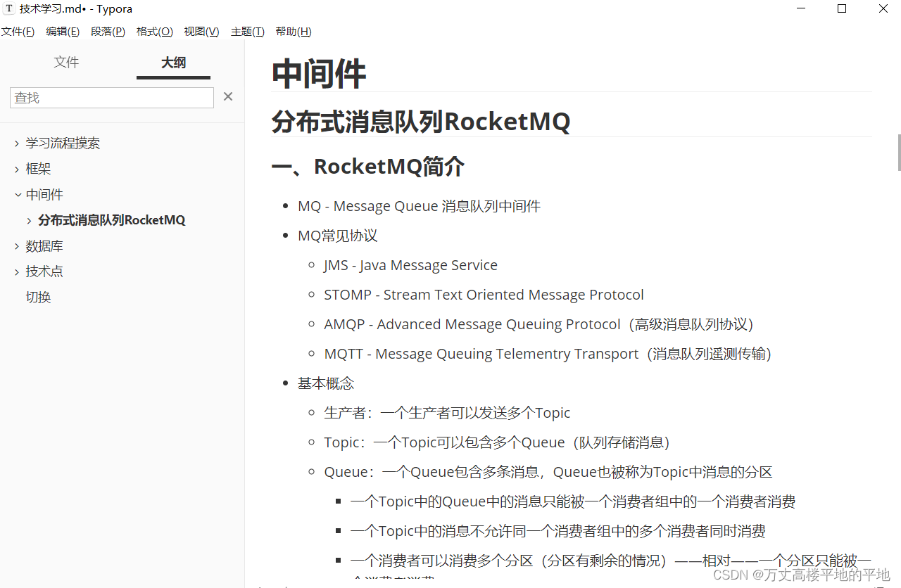The width and height of the screenshot is (901, 588).
Task: Jump to 技术点 heading in outline
Action: click(44, 271)
